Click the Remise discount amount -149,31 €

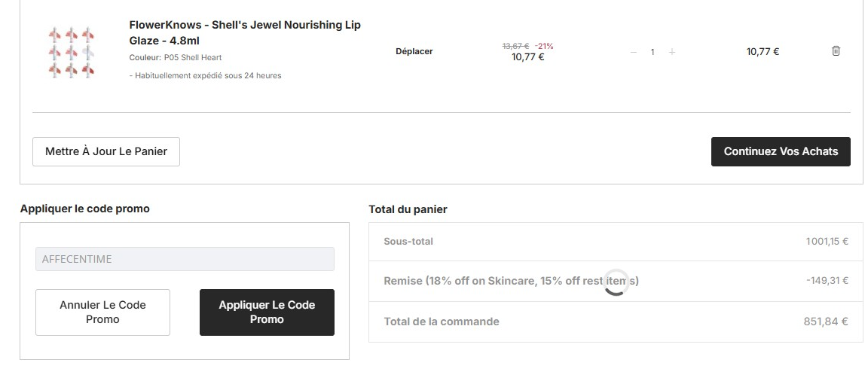(x=827, y=281)
